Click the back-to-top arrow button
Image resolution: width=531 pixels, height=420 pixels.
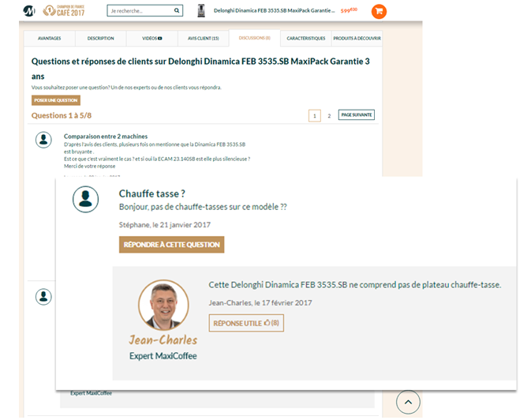pos(408,402)
